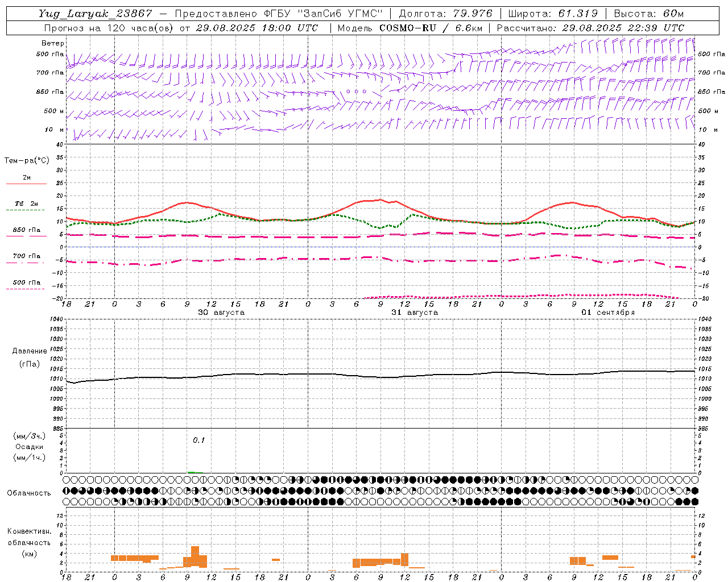
Task: Click the date label "01 сентября"
Action: (x=608, y=313)
